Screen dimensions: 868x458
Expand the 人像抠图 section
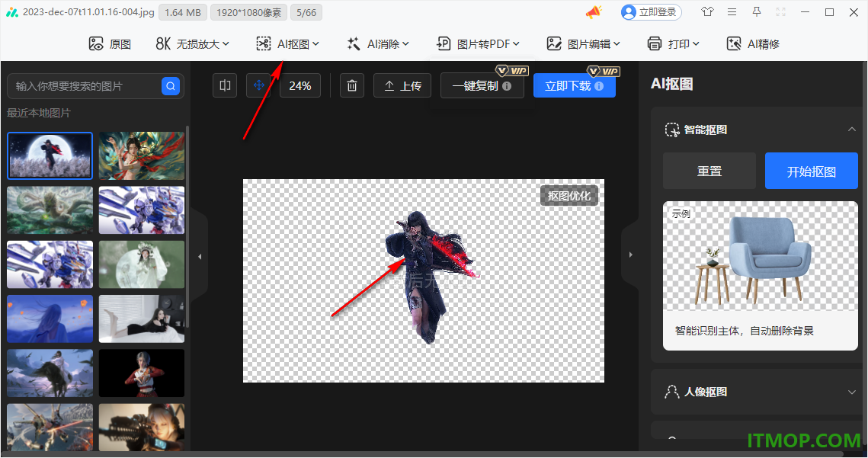click(x=851, y=392)
